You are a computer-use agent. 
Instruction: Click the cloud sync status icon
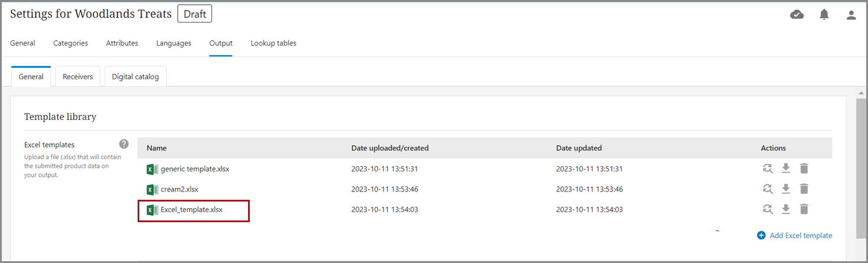[797, 15]
